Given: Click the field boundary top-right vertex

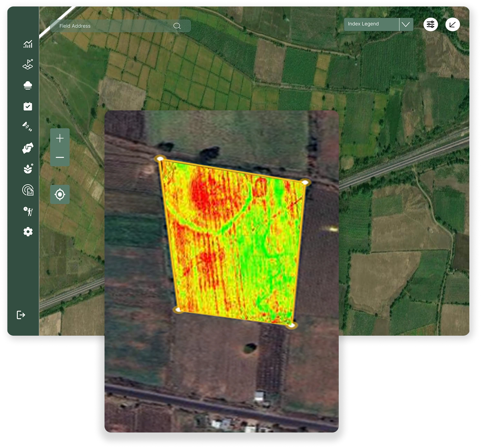Looking at the screenshot, I should pyautogui.click(x=305, y=183).
